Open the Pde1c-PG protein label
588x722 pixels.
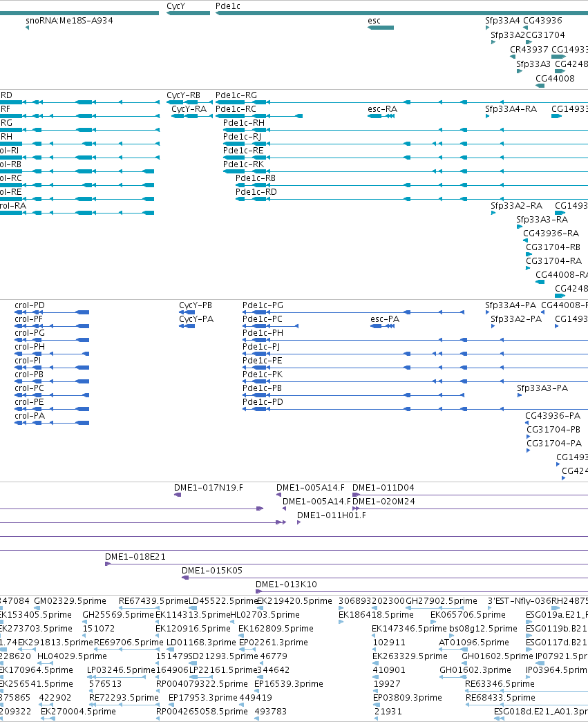263,305
